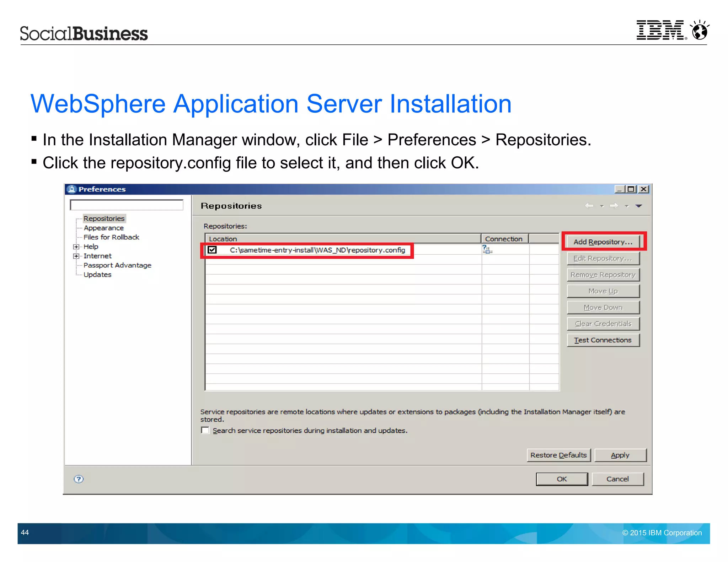
Task: Enable Search service repositories checkbox
Action: click(205, 430)
